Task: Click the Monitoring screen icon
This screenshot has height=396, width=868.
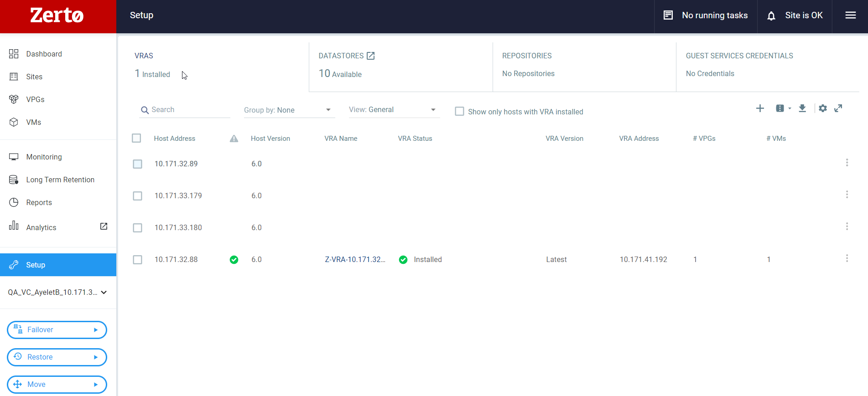Action: tap(14, 157)
